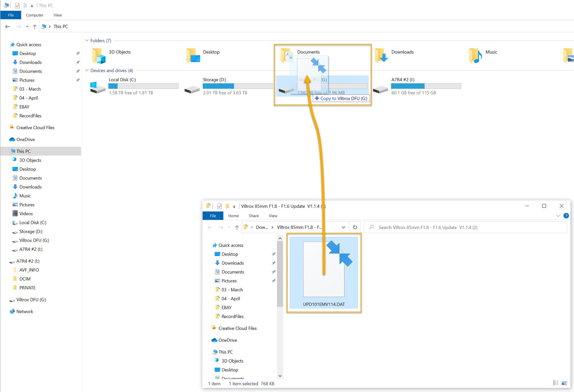Switch to large icons view in Viltrox window

pos(564,383)
